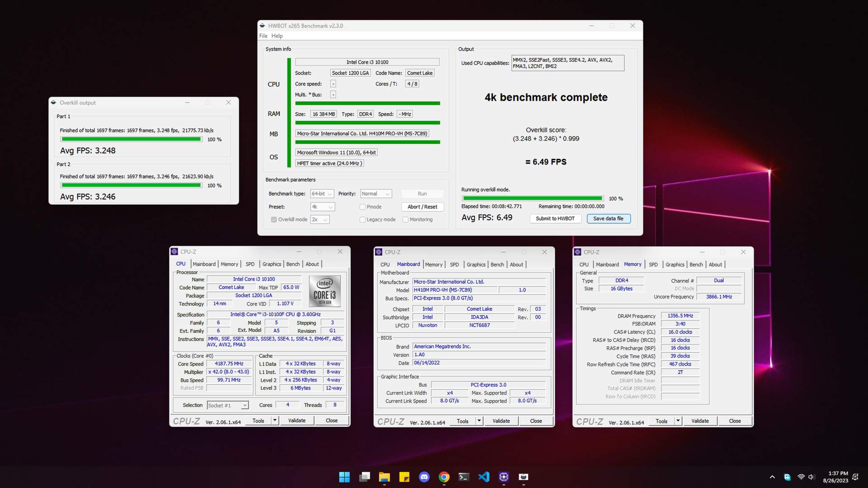Image resolution: width=868 pixels, height=488 pixels.
Task: Open the Overkill mode 2x dropdown
Action: pyautogui.click(x=320, y=220)
